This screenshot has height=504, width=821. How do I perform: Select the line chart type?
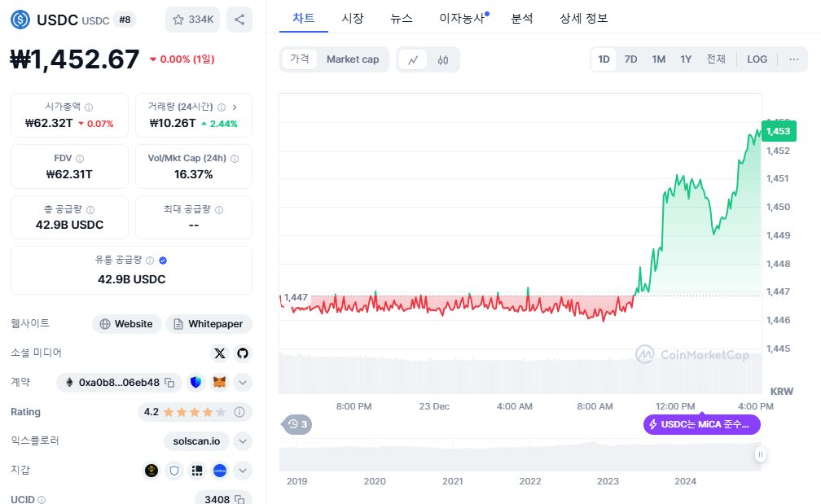(x=413, y=59)
